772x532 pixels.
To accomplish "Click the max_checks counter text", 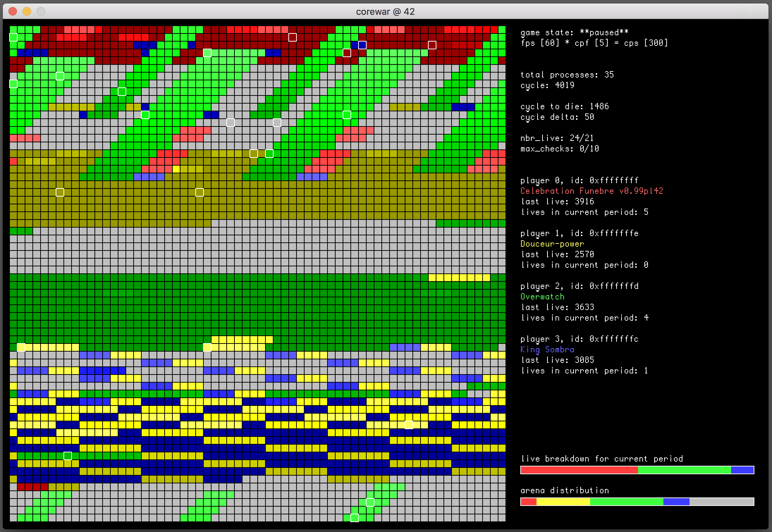I will pos(559,149).
